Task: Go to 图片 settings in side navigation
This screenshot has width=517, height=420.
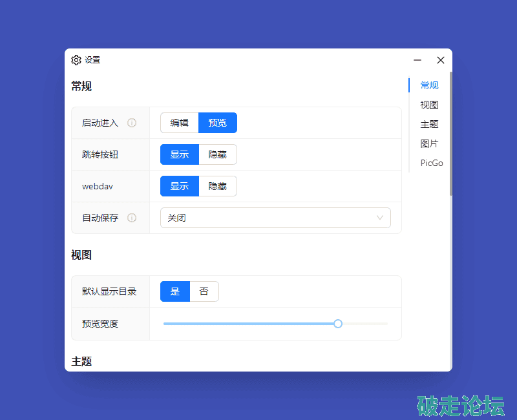Action: click(429, 143)
